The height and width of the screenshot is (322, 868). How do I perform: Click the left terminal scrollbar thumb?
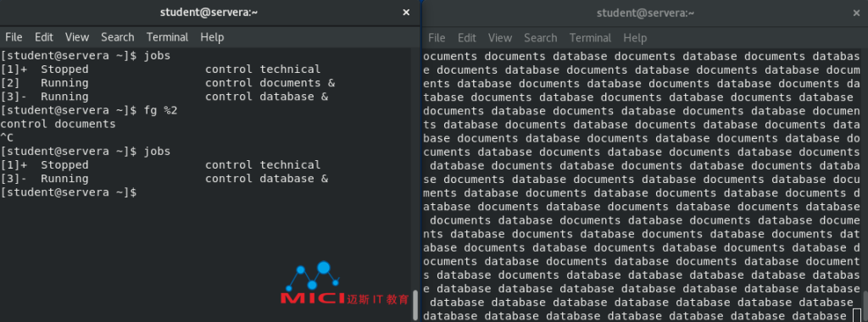(x=415, y=305)
